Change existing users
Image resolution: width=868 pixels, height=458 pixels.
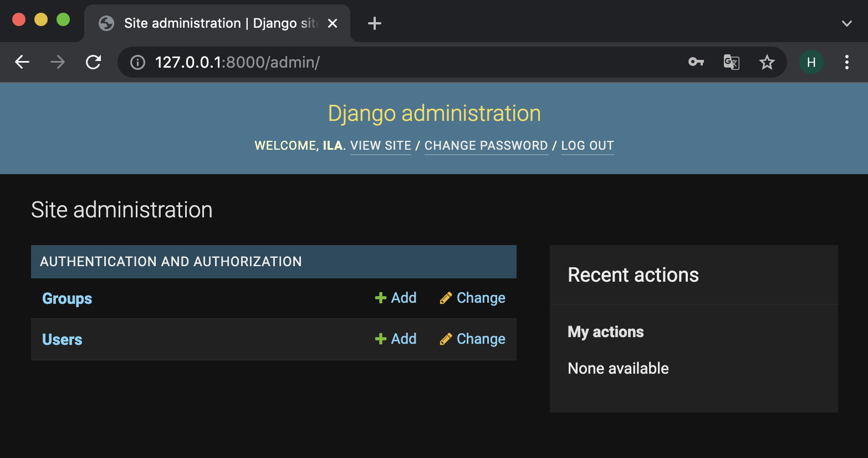(x=472, y=339)
